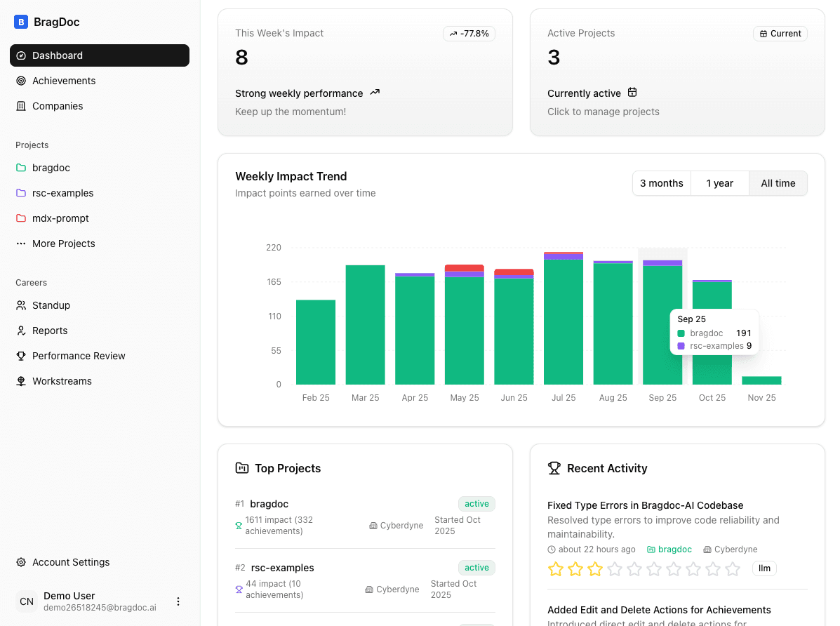The width and height of the screenshot is (840, 626).
Task: Toggle the active badge on rsc-examples
Action: 476,567
